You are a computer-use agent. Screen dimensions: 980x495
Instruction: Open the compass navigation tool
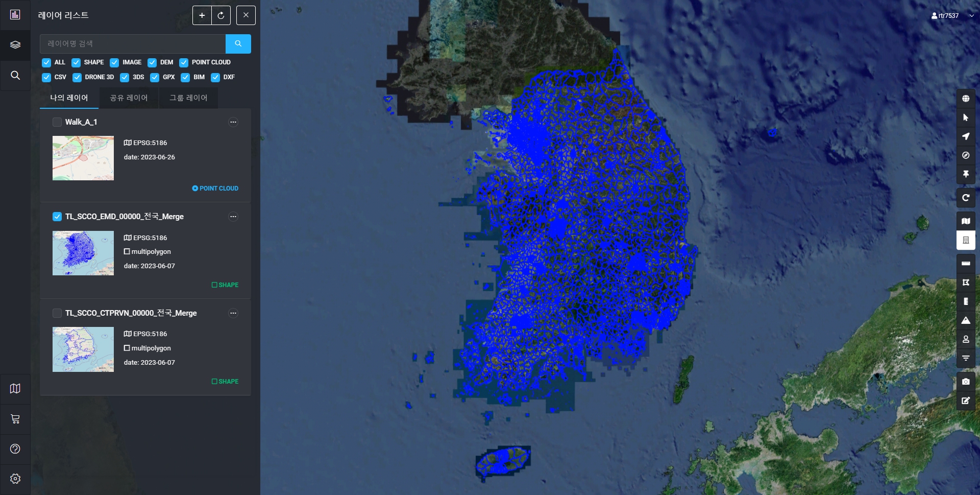pos(965,155)
